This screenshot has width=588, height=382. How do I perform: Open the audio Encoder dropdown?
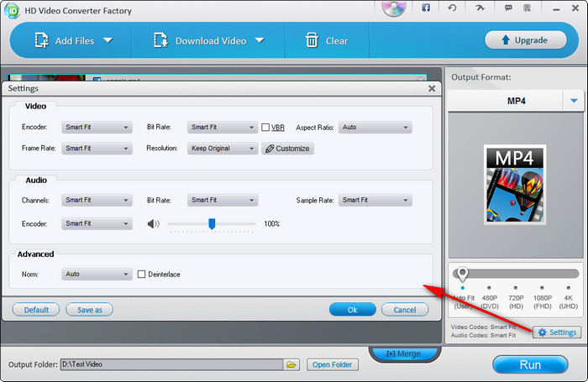click(97, 224)
